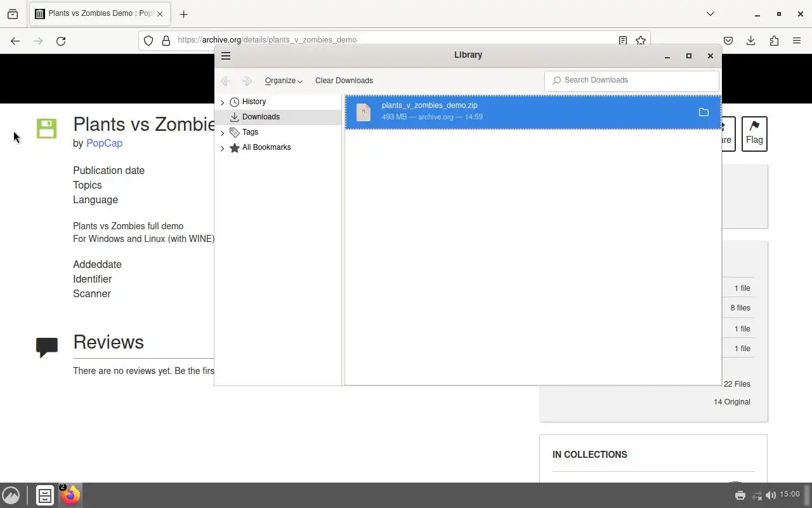Click the volume speaker tray icon
812x508 pixels.
771,495
